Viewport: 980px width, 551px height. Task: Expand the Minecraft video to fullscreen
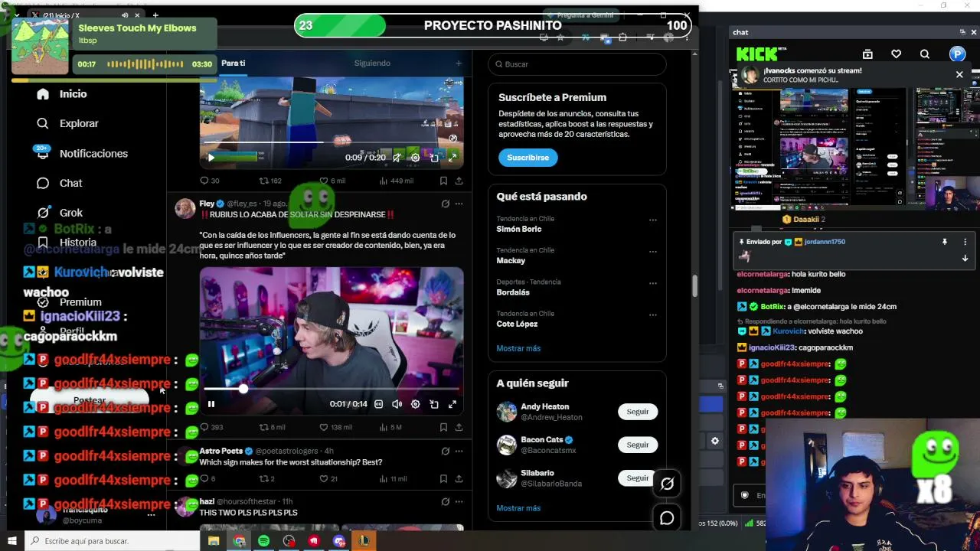pos(452,158)
